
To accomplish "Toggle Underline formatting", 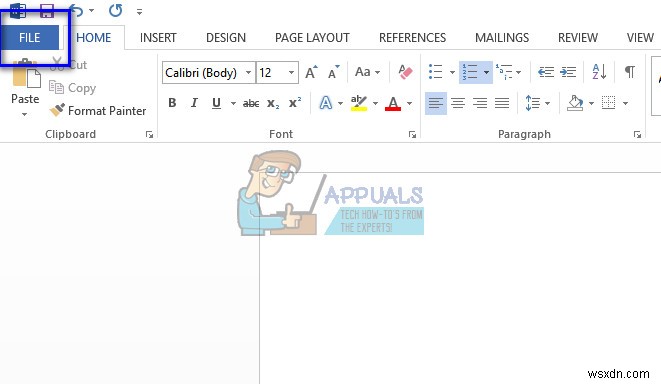I will coord(216,103).
